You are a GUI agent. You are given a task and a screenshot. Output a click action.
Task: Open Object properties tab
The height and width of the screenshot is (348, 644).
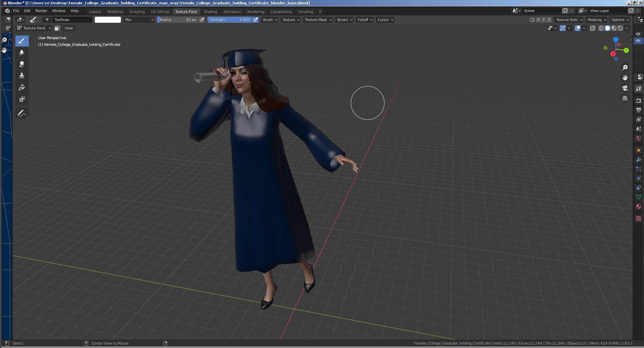[639, 150]
